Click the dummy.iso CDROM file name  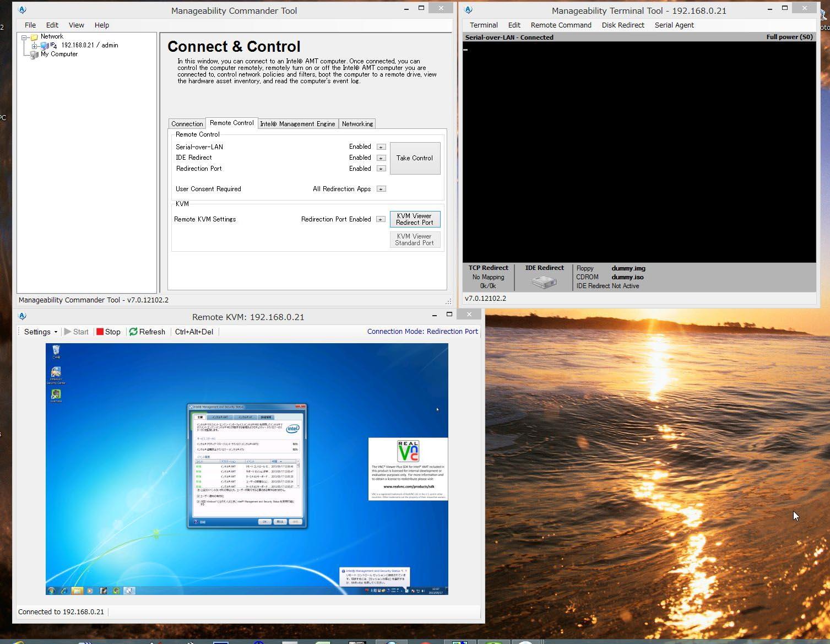click(627, 277)
